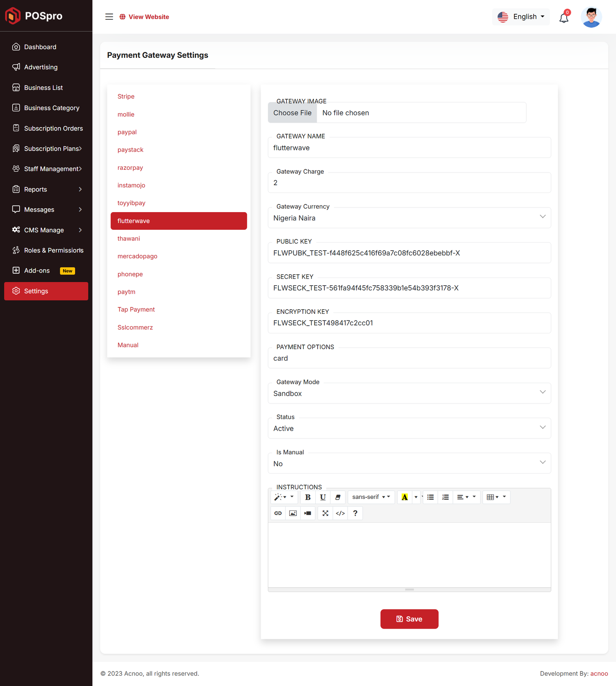Click the unordered list icon
The width and height of the screenshot is (616, 686).
[430, 497]
